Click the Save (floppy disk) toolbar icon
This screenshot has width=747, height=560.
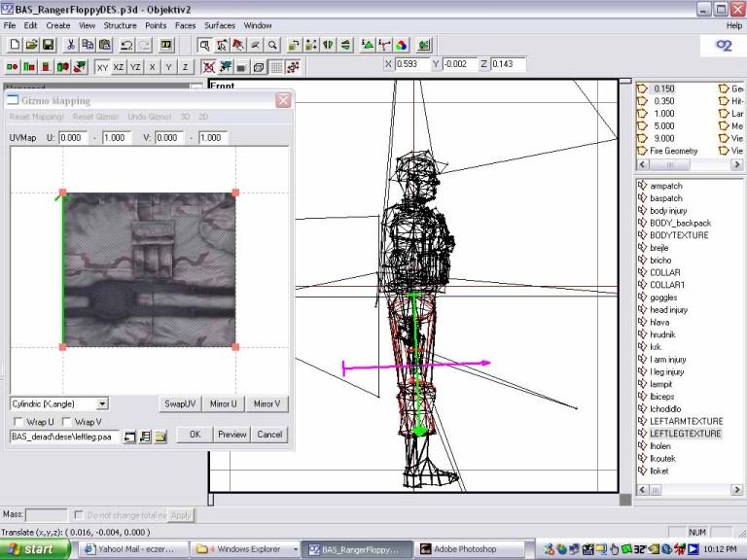(x=47, y=45)
